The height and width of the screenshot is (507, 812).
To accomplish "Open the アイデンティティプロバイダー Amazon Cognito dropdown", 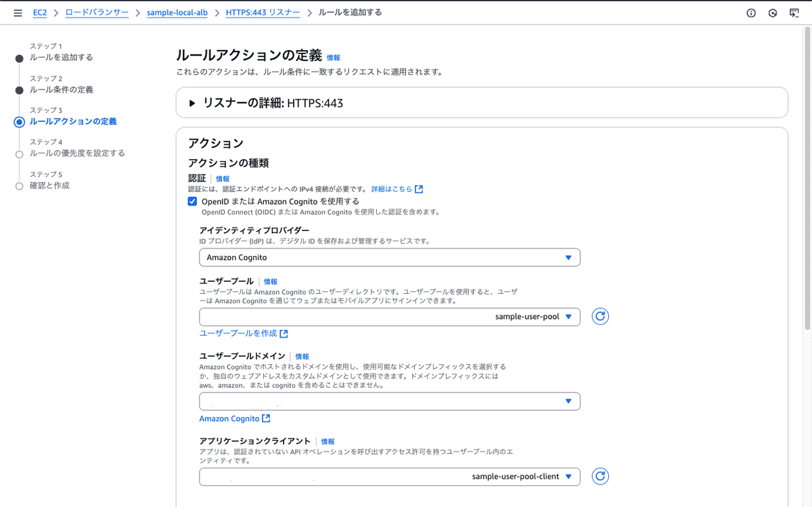I will tap(390, 258).
